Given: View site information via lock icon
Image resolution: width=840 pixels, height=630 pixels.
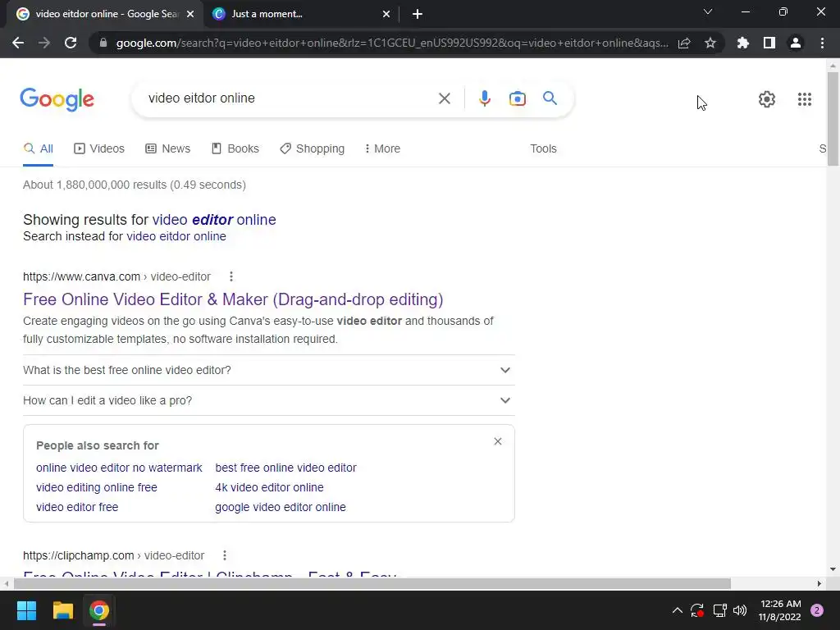Looking at the screenshot, I should point(103,43).
